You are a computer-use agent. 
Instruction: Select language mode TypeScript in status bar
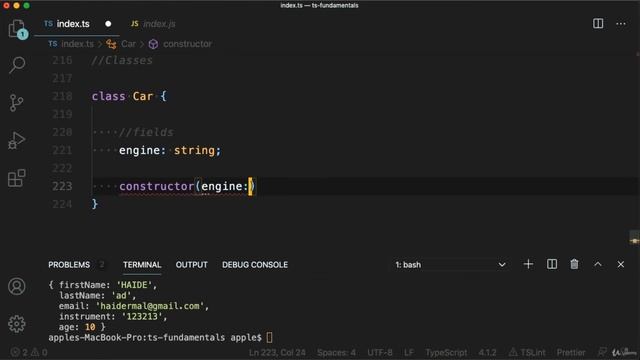tap(446, 352)
